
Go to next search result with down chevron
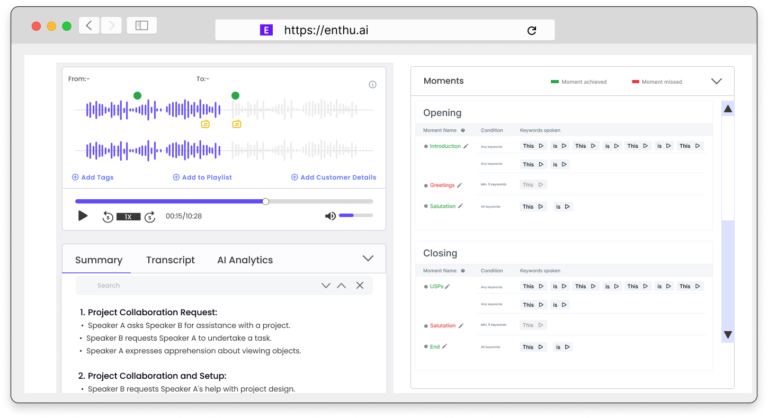[x=326, y=285]
